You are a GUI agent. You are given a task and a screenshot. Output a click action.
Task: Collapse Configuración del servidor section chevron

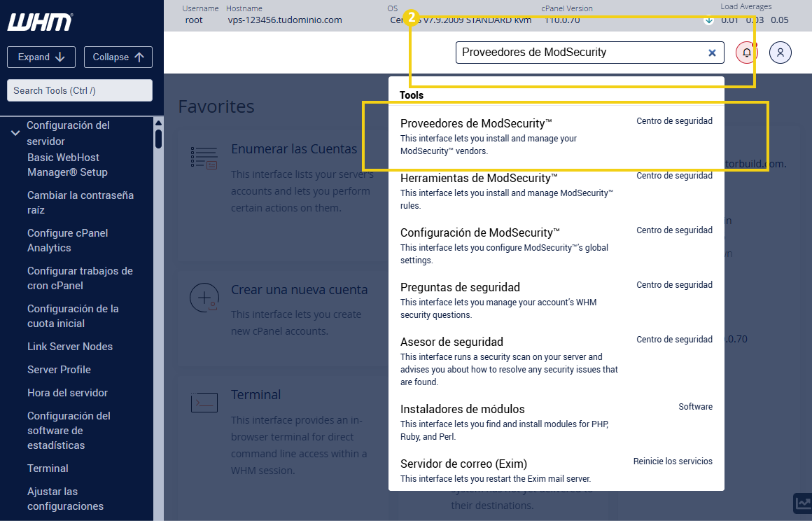pos(15,133)
